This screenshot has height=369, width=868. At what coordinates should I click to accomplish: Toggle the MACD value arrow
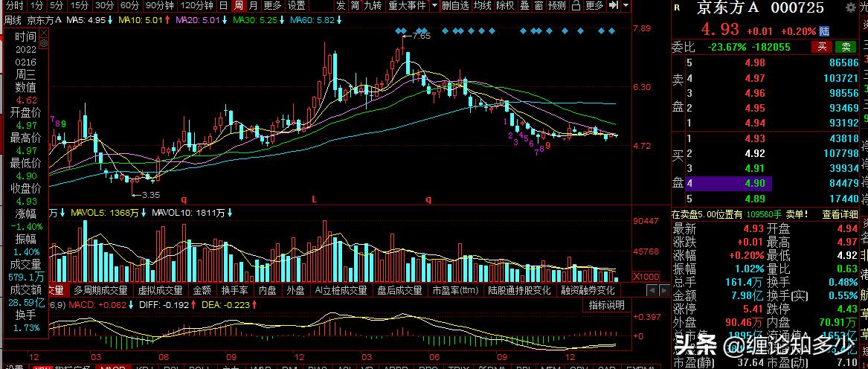tap(131, 305)
